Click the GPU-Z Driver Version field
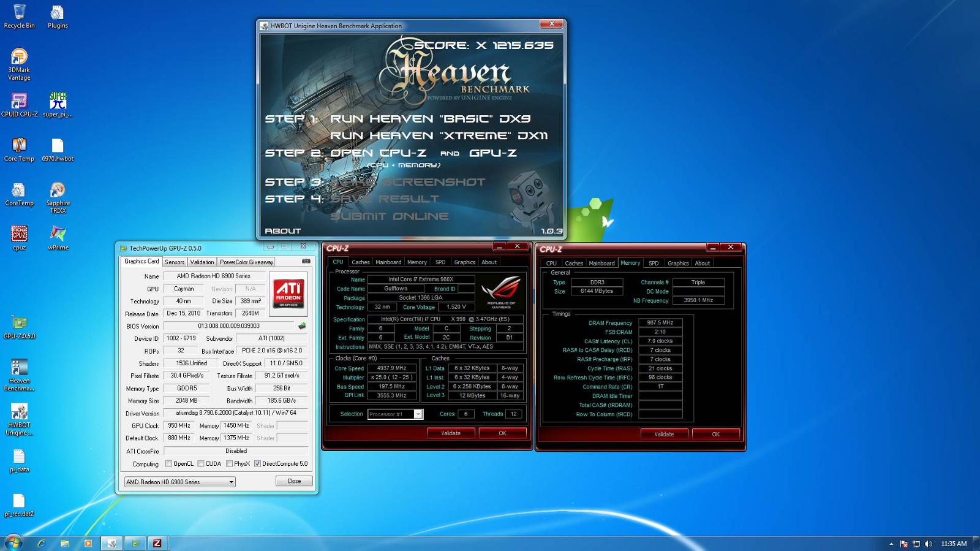The image size is (980, 551). (x=236, y=413)
